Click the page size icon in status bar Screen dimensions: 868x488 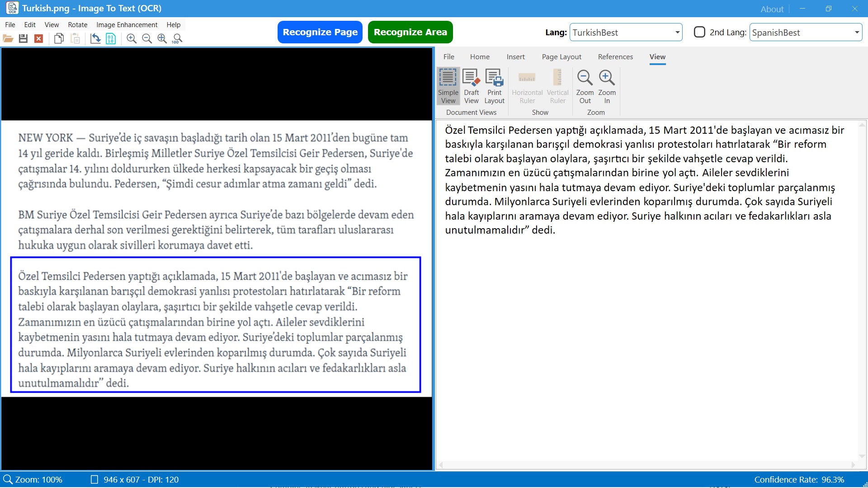point(94,479)
